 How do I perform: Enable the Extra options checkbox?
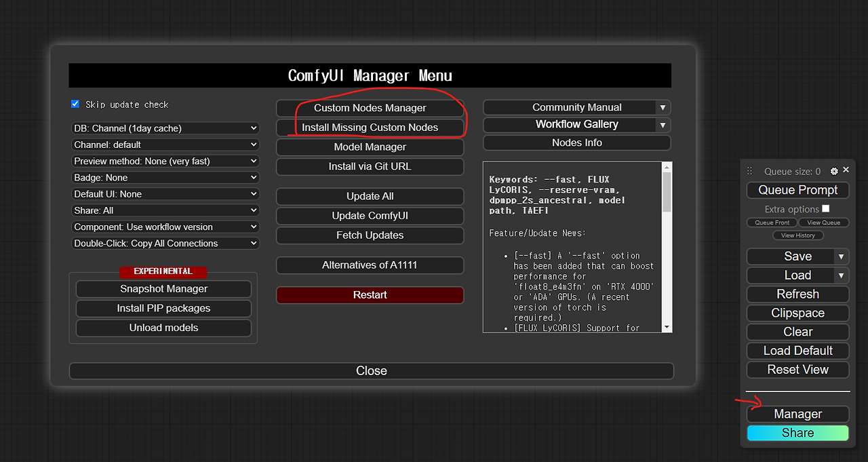click(825, 208)
